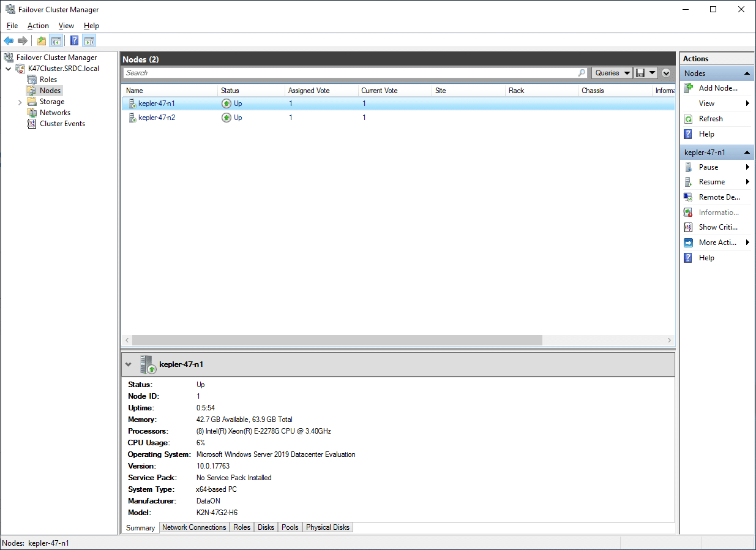Open Cluster Events in the console tree

tap(62, 124)
